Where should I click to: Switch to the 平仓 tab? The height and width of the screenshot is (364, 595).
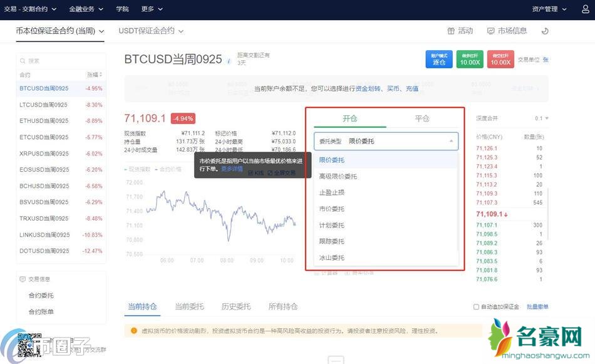[422, 118]
